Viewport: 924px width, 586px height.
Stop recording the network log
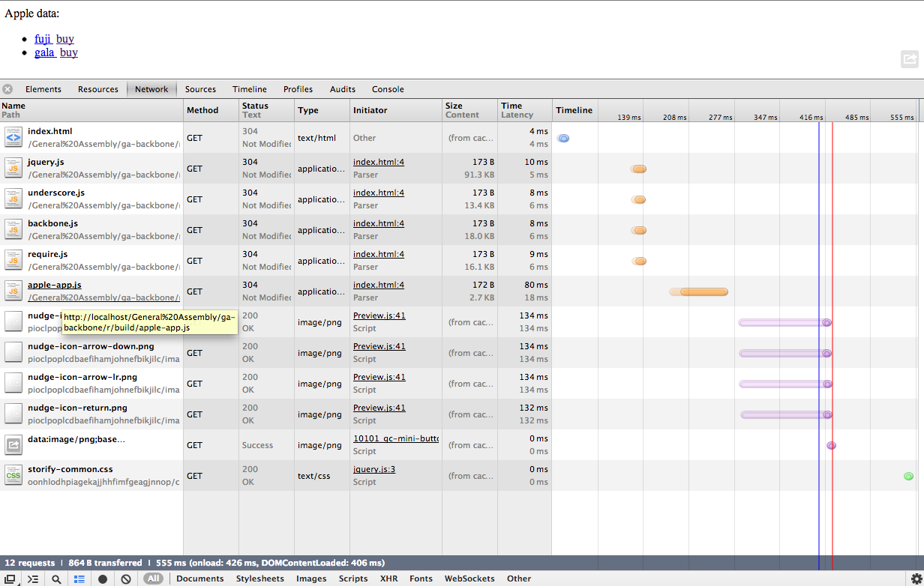coord(102,578)
